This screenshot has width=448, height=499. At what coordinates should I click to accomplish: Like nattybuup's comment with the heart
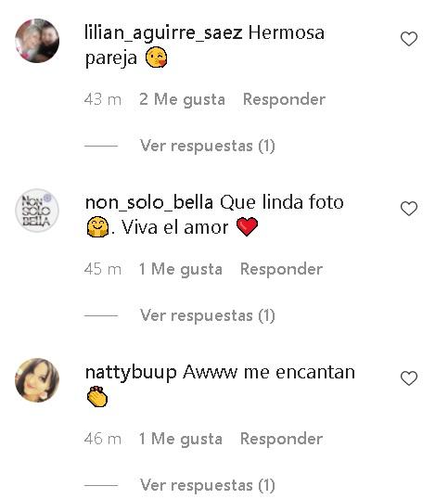(408, 378)
